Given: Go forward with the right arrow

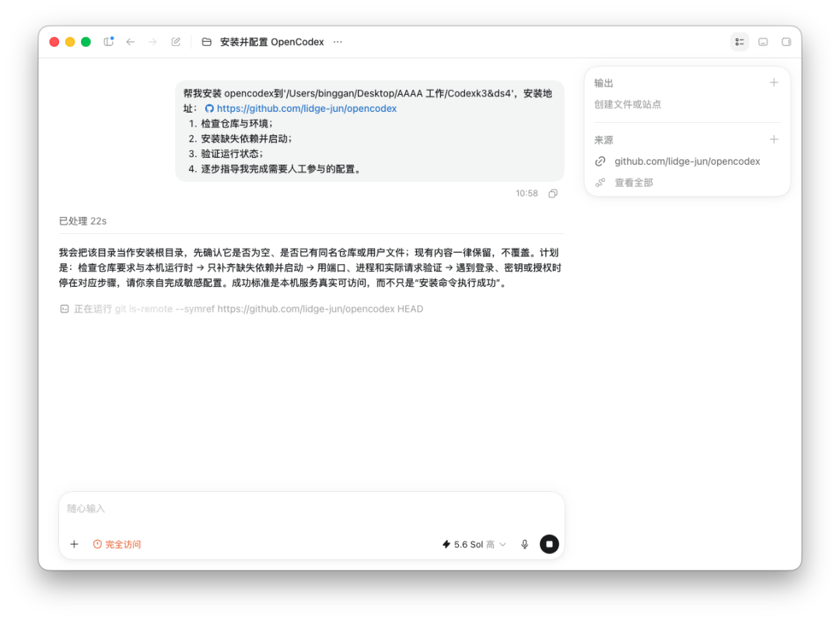Looking at the screenshot, I should pos(152,42).
